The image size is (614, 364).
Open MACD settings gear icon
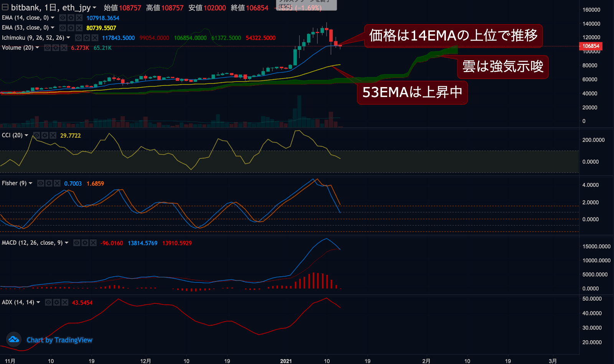point(85,243)
